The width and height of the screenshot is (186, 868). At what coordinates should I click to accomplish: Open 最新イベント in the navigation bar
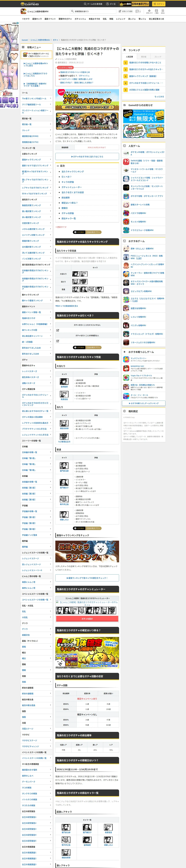click(x=50, y=19)
